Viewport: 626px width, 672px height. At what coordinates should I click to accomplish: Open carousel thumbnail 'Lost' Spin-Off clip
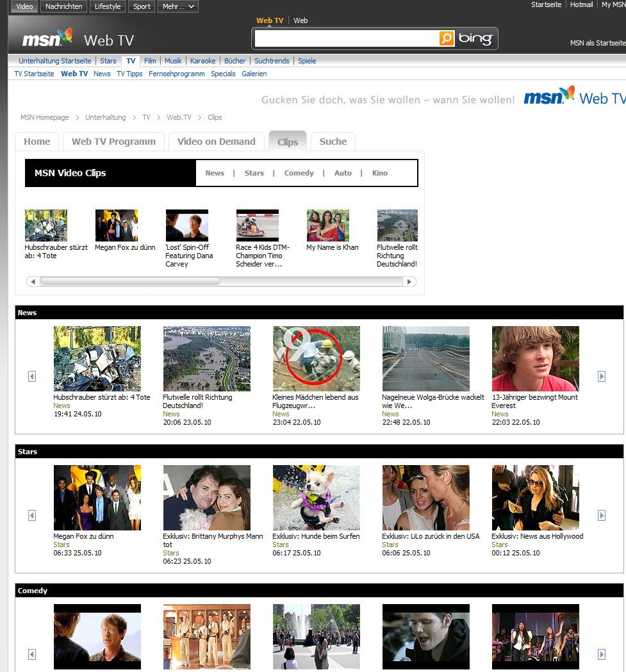[187, 225]
